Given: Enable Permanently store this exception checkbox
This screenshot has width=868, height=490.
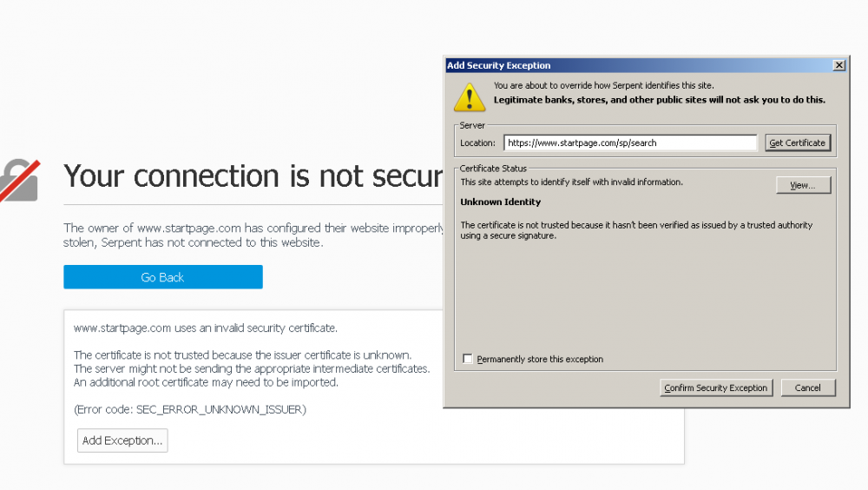Looking at the screenshot, I should (x=469, y=359).
